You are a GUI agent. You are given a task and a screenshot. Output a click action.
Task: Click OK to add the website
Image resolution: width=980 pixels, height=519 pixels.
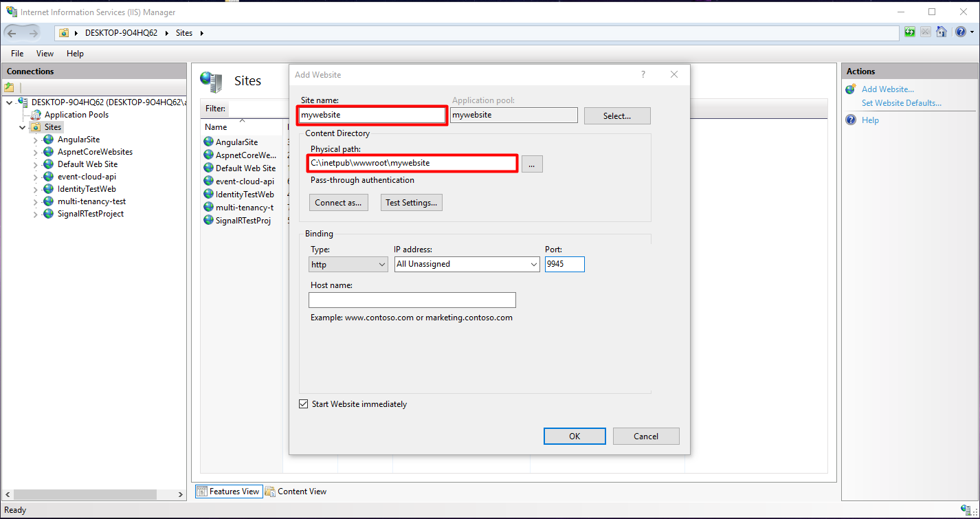coord(575,436)
